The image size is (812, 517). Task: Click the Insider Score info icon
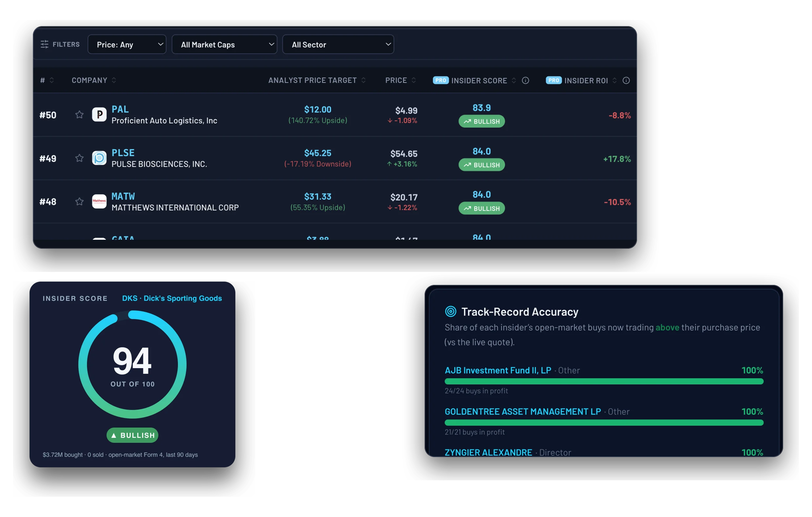tap(526, 80)
